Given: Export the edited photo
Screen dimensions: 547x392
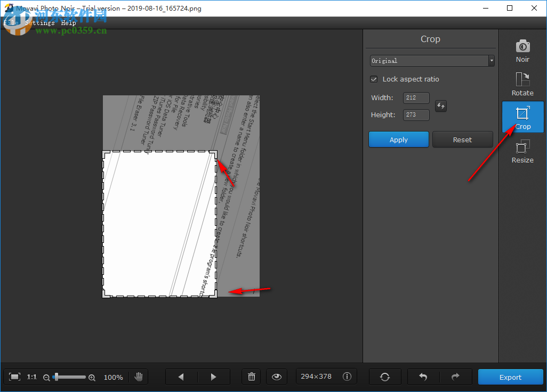Looking at the screenshot, I should tap(510, 377).
